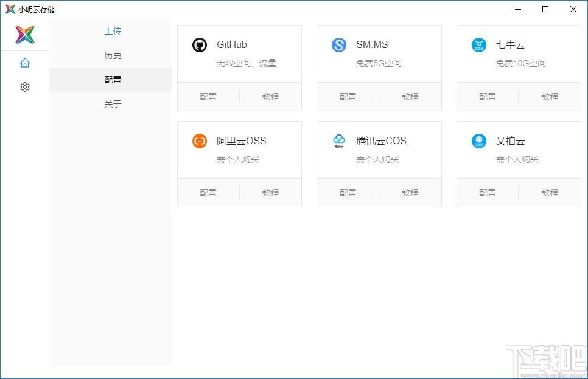
Task: Click the title bar app icon
Action: coord(10,9)
